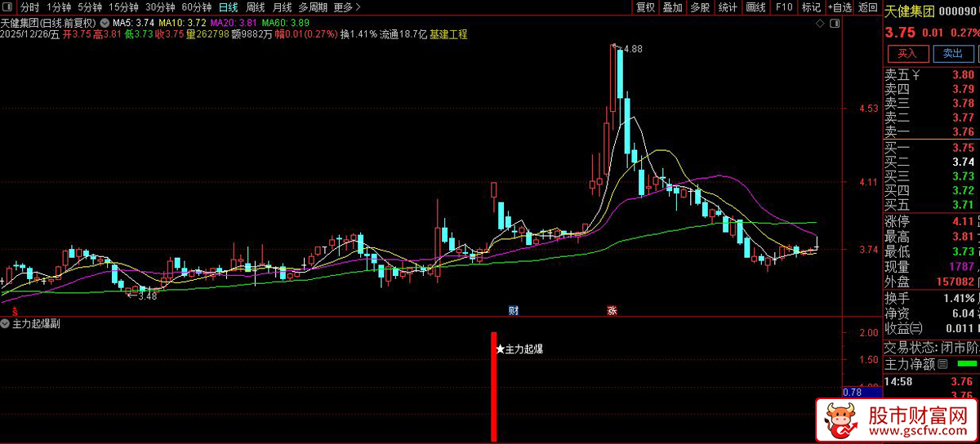
Task: Open the 统计 statistics tool
Action: click(727, 7)
